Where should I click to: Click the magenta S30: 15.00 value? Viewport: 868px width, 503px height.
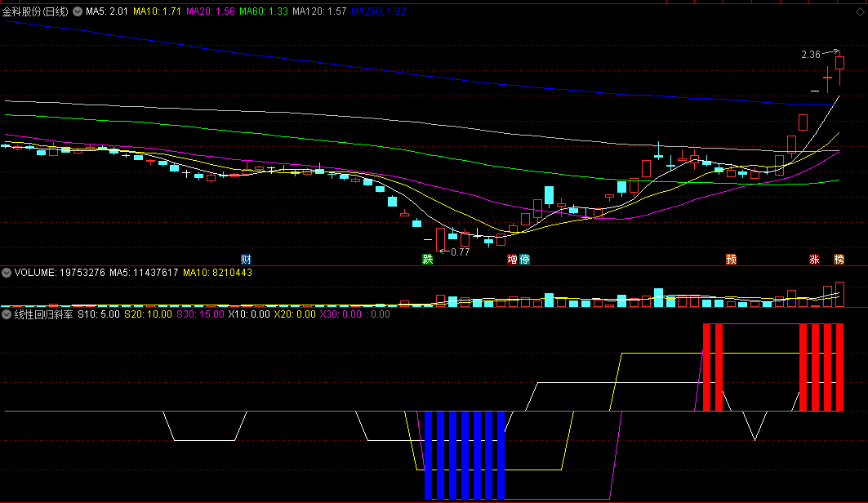[200, 314]
